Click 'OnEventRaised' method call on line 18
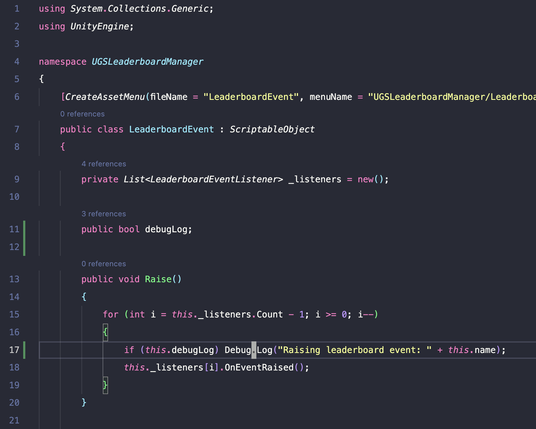536x429 pixels. [259, 367]
